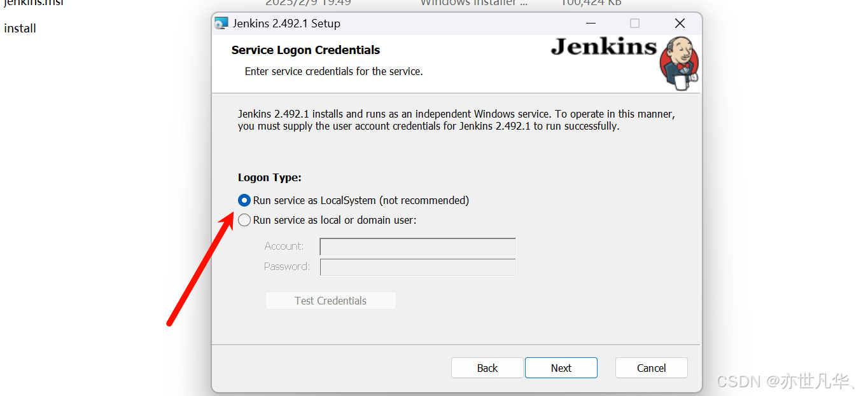
Task: Cancel the Jenkins installation
Action: pyautogui.click(x=652, y=368)
